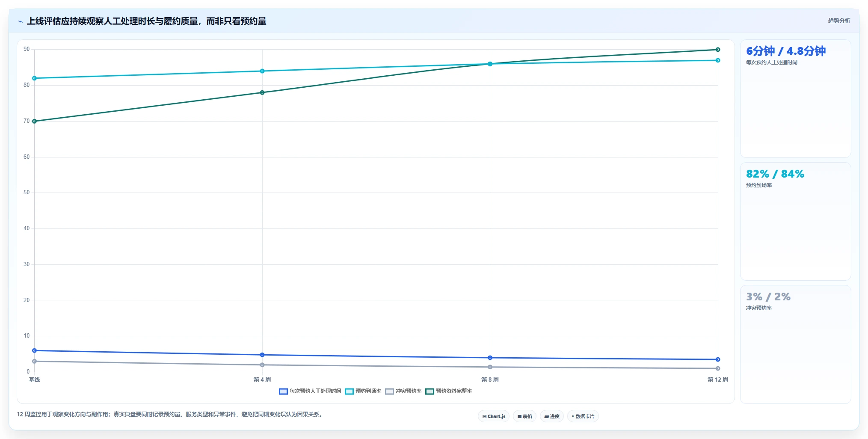868x439 pixels.
Task: Click the Chart.js chip
Action: pos(494,416)
